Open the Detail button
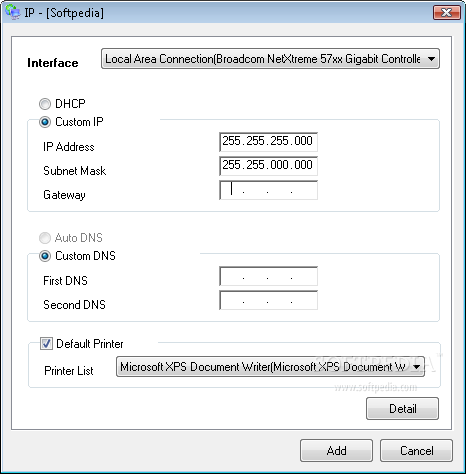The image size is (466, 474). [402, 408]
